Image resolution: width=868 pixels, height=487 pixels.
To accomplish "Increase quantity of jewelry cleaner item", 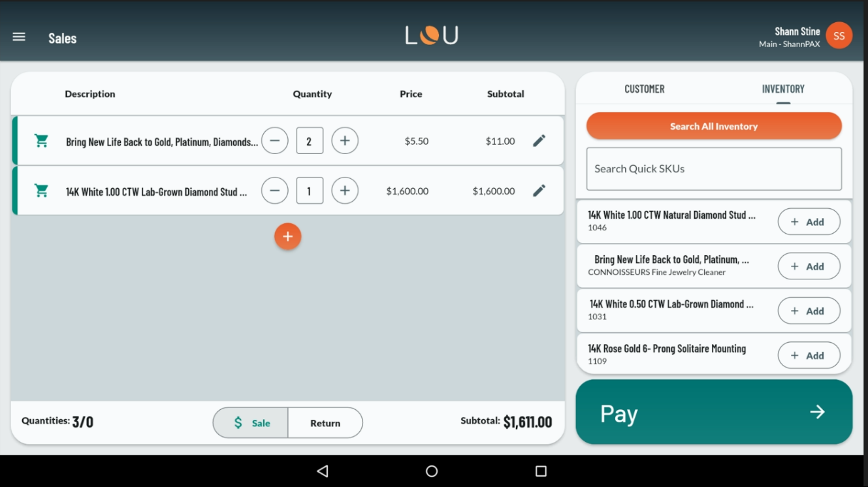I will (345, 141).
